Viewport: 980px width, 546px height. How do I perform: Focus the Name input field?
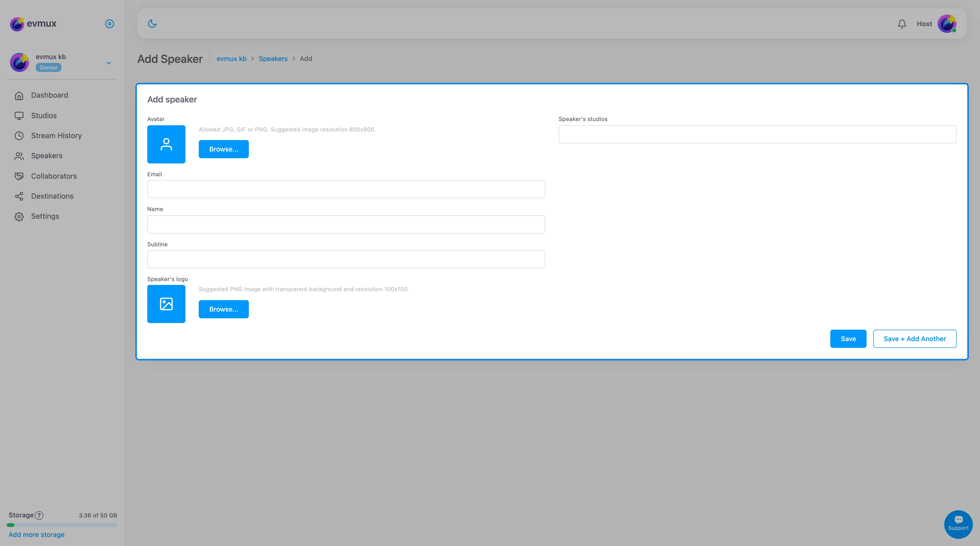click(346, 224)
